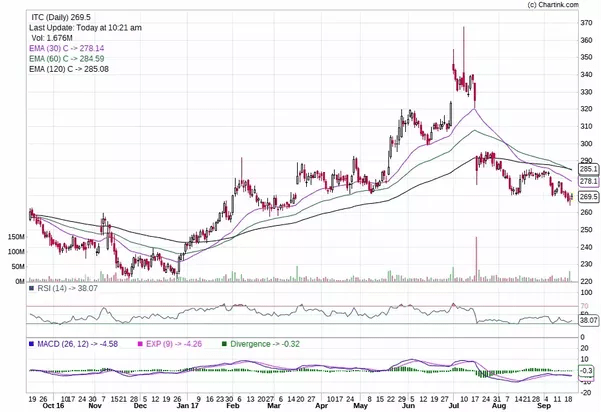Click the Nov month label
Screen dimensions: 602x412
coord(95,406)
